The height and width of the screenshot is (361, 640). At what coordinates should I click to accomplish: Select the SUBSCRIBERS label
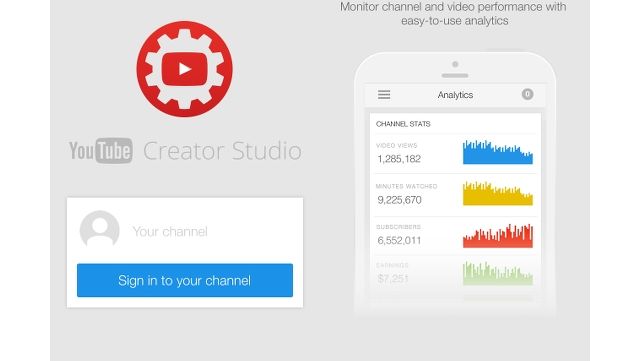[398, 227]
